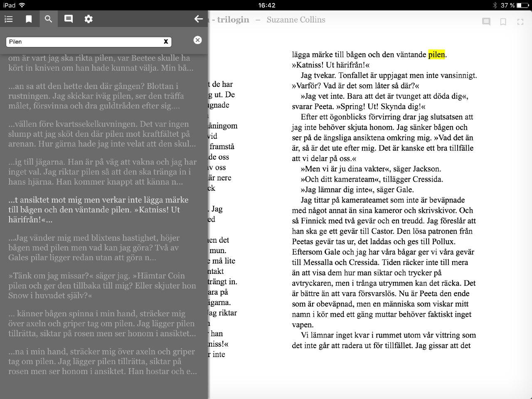Image resolution: width=532 pixels, height=399 pixels.
Task: Open result about 'pilen mot kraftfältet'
Action: tap(100, 134)
